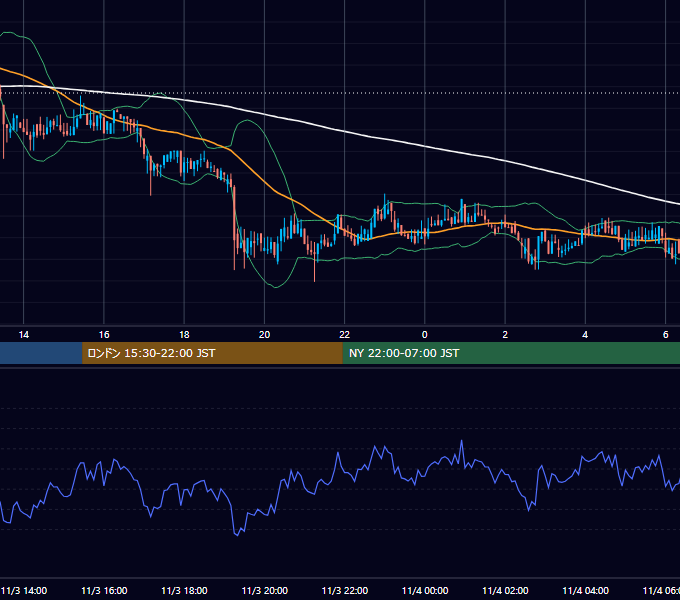680x600 pixels.
Task: Click the 11/4 02:00 time label
Action: click(505, 590)
